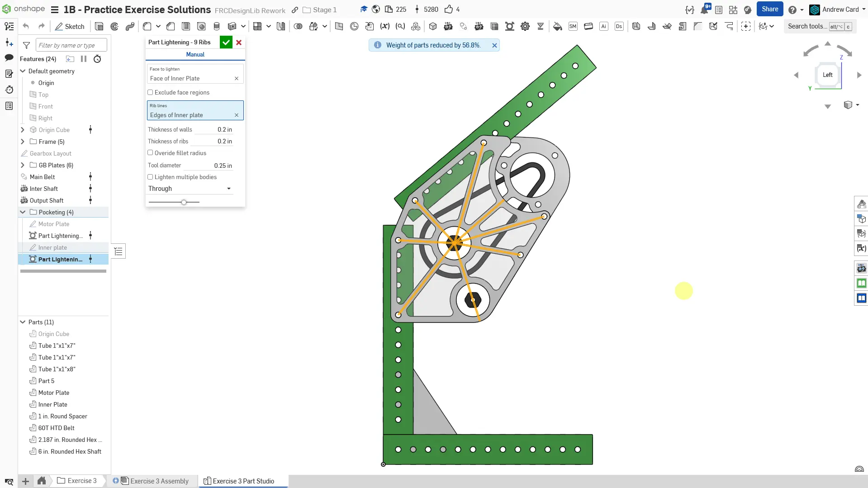Click the slider handle below Through
Screen dimensions: 868x488
184,202
